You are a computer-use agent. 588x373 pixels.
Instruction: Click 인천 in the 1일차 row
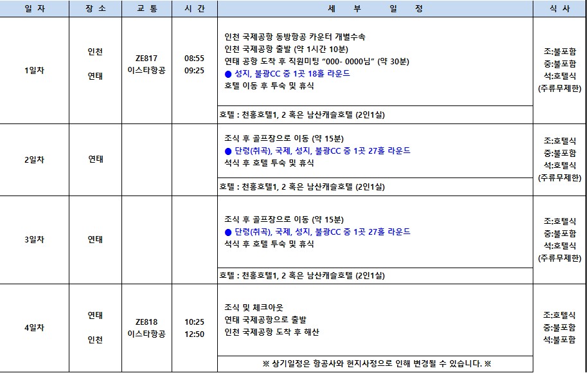click(95, 52)
